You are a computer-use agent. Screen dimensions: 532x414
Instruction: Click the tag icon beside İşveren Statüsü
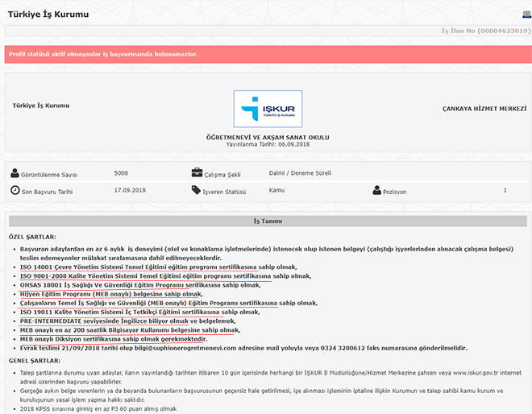point(196,190)
